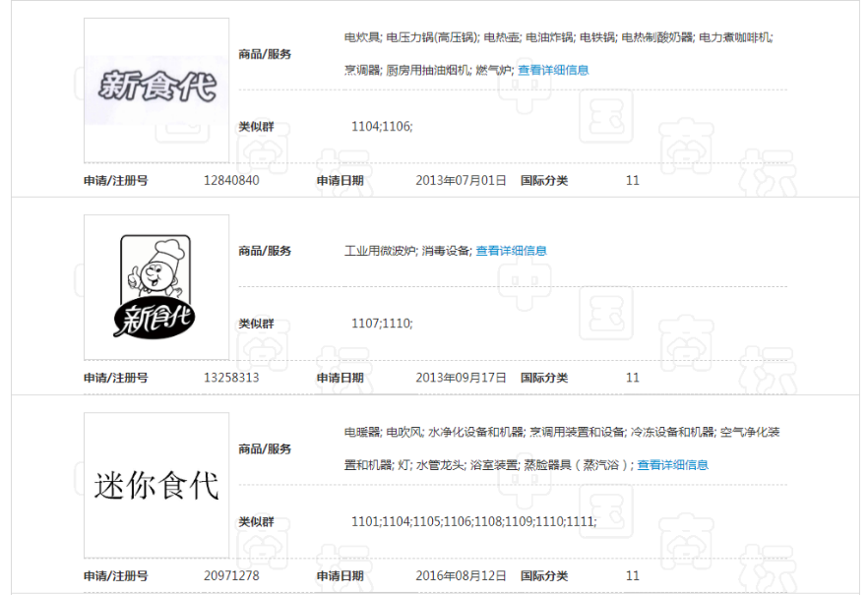
Task: Click the 新食代 outlined text trademark image
Action: (x=156, y=90)
